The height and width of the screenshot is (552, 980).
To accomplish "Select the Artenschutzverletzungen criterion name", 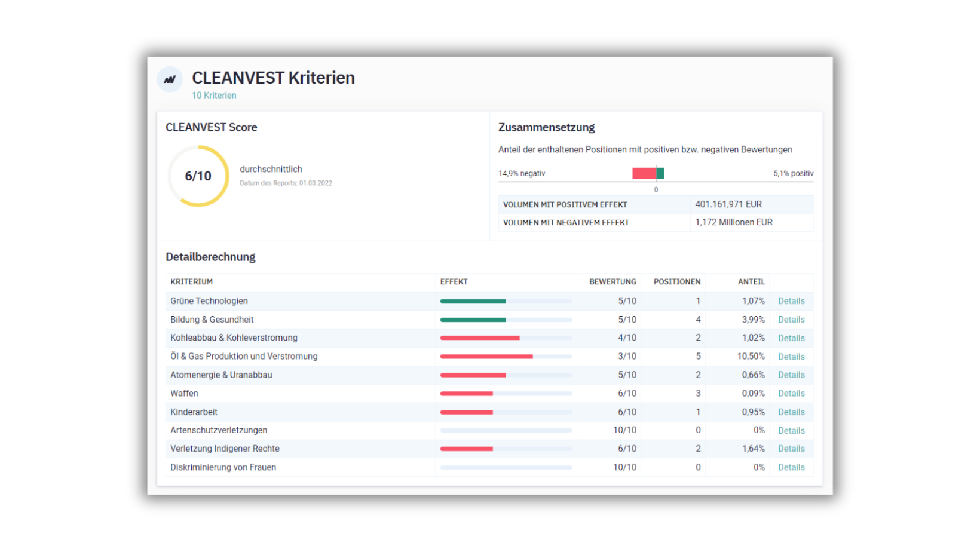I will pos(219,430).
